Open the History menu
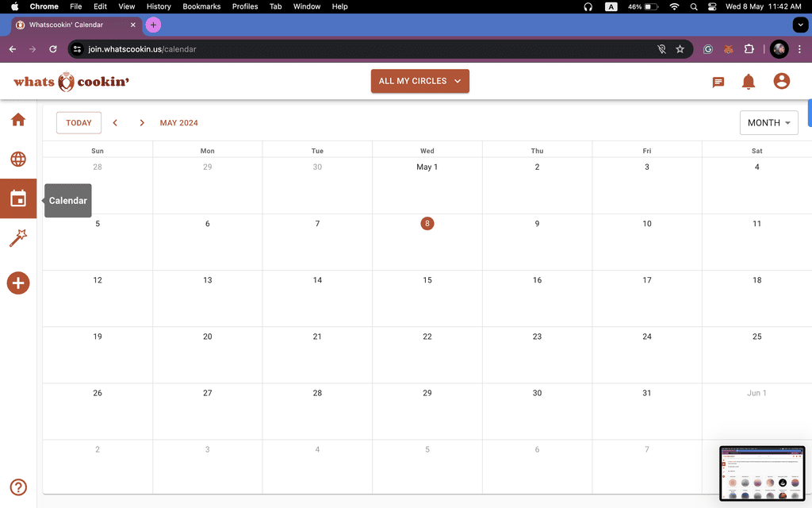 (159, 6)
